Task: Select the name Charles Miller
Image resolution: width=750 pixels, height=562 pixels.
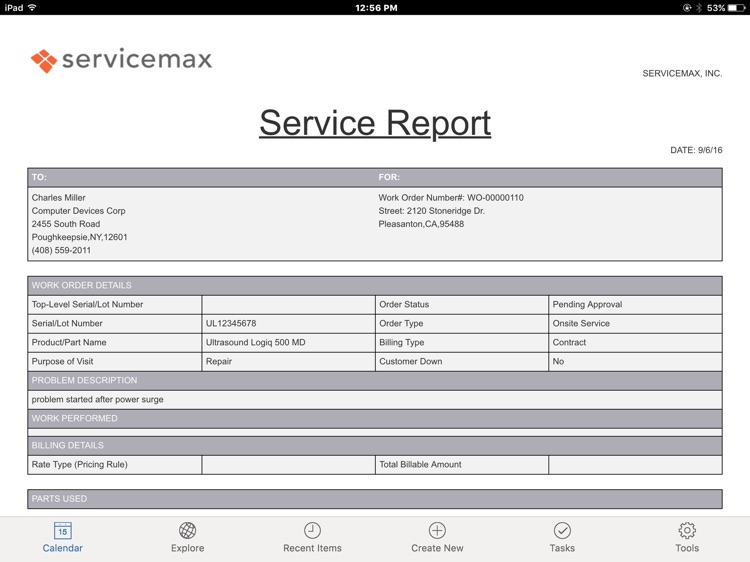Action: click(x=58, y=198)
